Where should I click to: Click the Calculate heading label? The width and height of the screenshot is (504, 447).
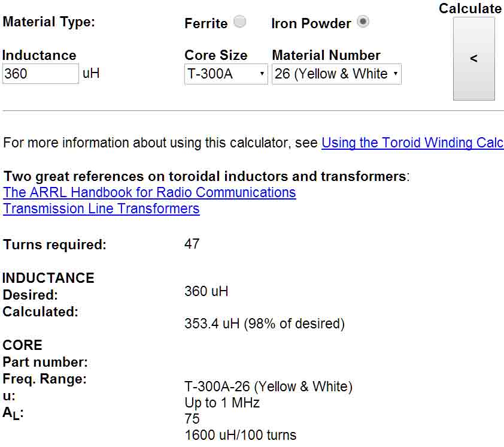tap(470, 8)
